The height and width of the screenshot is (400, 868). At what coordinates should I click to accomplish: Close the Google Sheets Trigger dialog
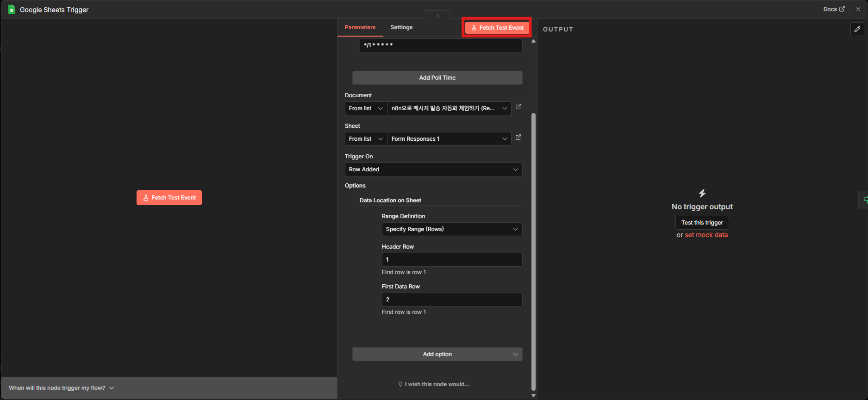(858, 9)
